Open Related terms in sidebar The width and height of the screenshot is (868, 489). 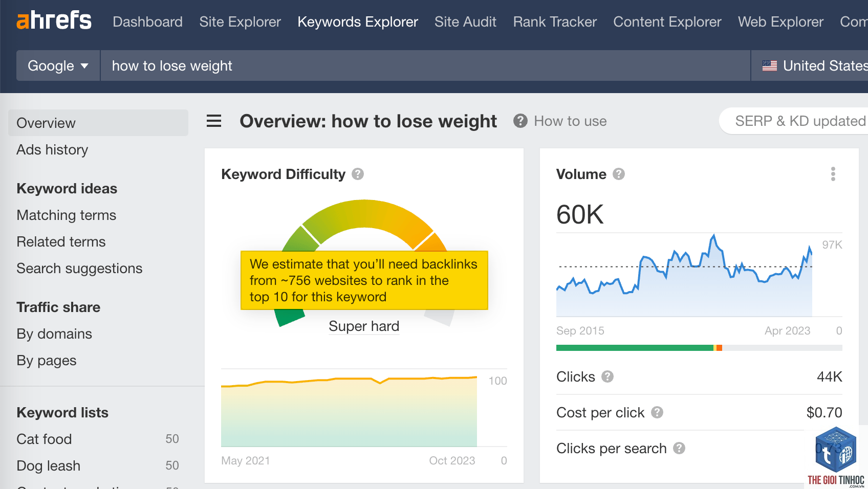coord(61,241)
